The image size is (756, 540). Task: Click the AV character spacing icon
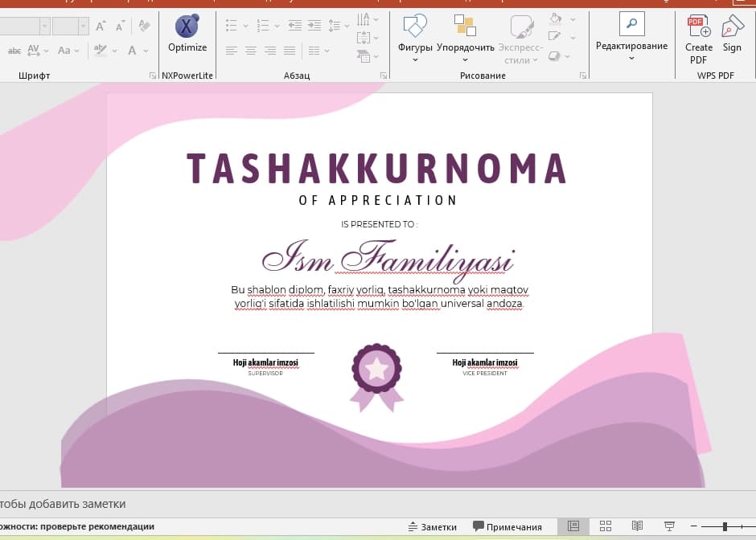pos(34,50)
